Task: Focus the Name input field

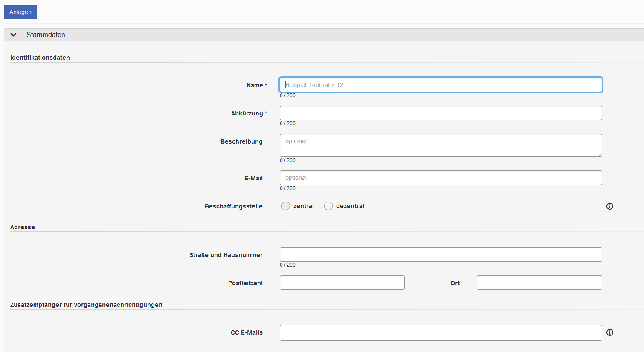Action: pyautogui.click(x=441, y=85)
